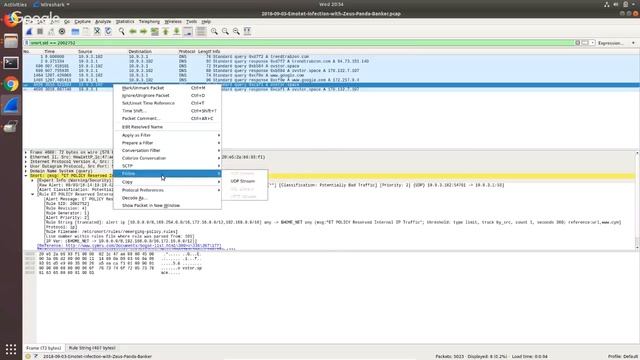
Task: Expand Apply as Filter submenu
Action: click(x=167, y=135)
